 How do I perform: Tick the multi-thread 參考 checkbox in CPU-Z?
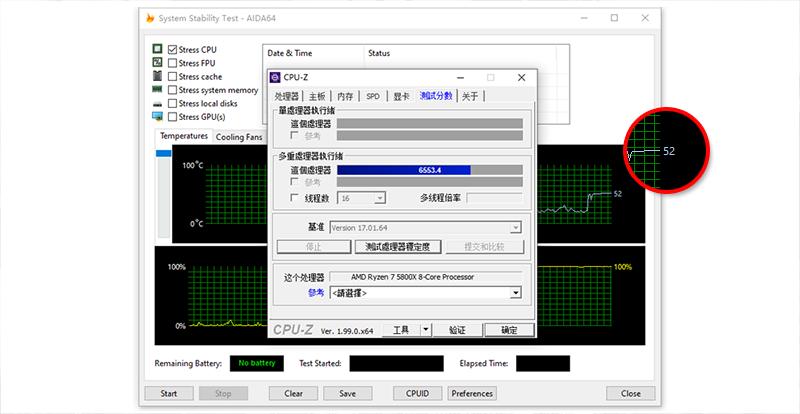[294, 182]
